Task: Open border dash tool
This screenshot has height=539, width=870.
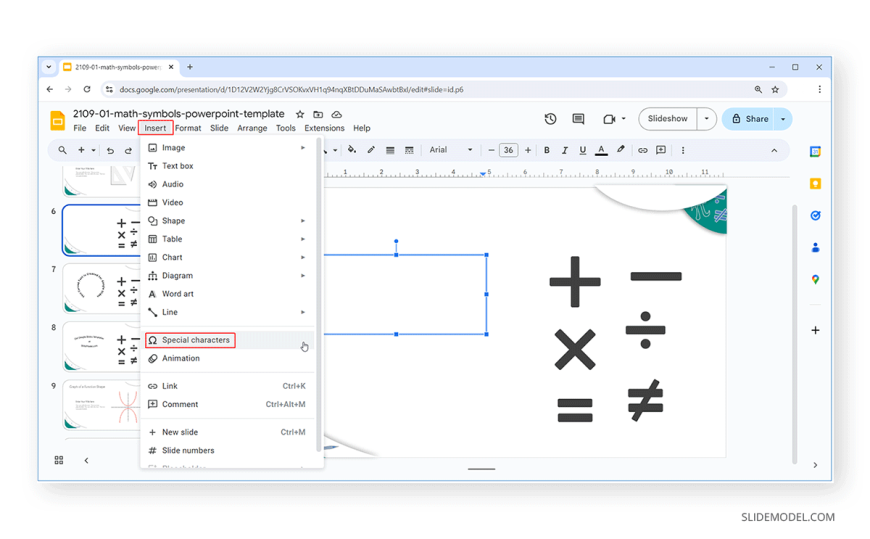Action: [x=409, y=150]
